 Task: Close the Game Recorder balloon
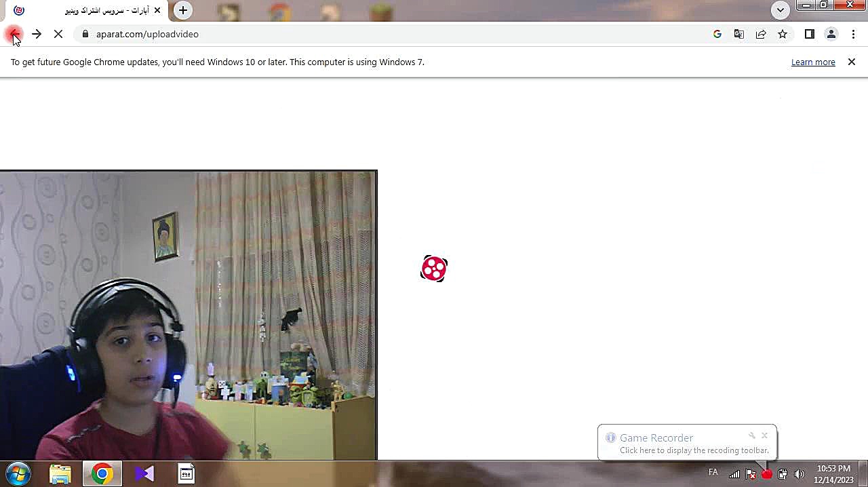click(x=764, y=435)
